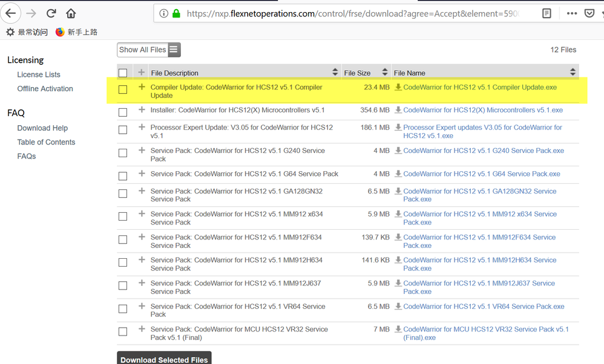This screenshot has height=364, width=604.
Task: Select the G64 Service Pack checkbox
Action: (x=123, y=176)
